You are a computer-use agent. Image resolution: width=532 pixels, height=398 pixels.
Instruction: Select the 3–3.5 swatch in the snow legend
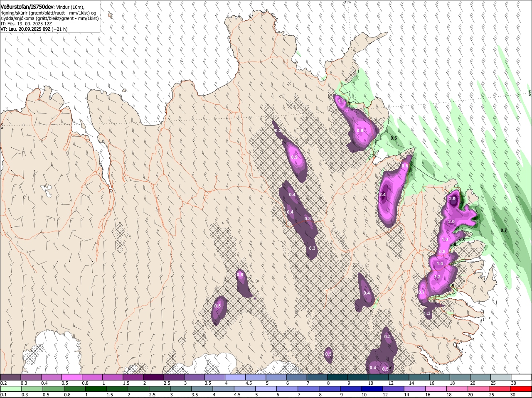tap(194, 377)
